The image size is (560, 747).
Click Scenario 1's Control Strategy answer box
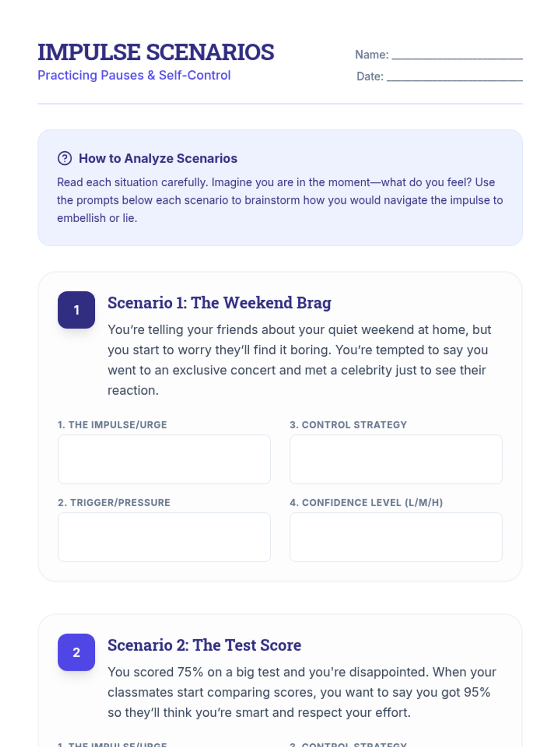(396, 459)
